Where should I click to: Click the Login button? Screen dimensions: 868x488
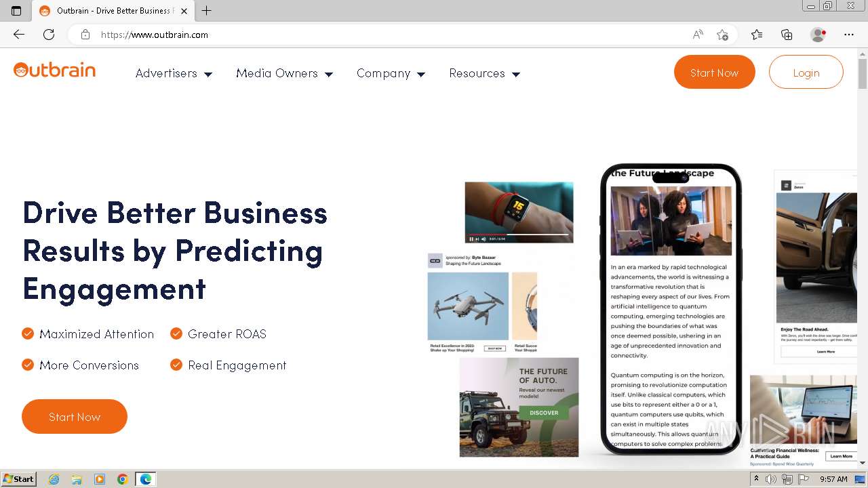pos(806,72)
